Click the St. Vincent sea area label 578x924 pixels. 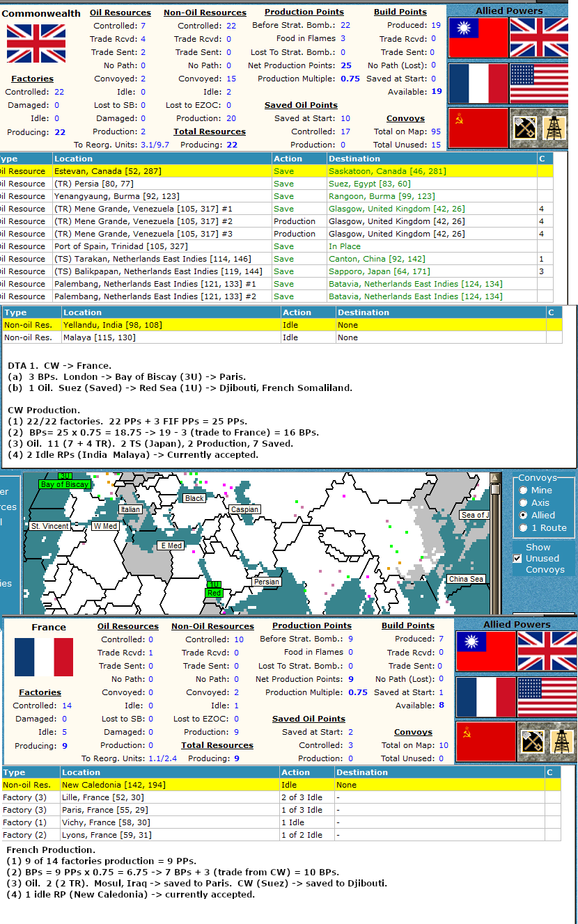49,526
